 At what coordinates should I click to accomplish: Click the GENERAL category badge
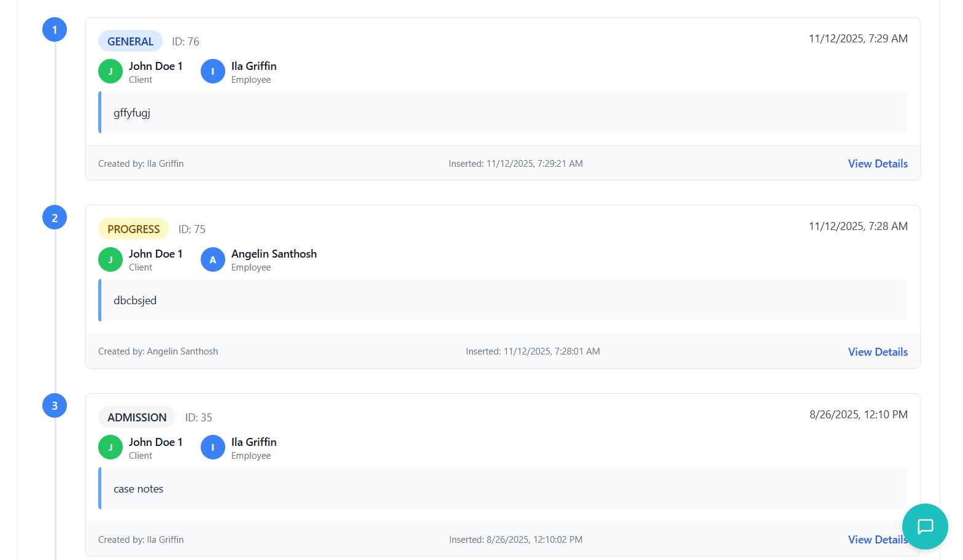coord(130,41)
